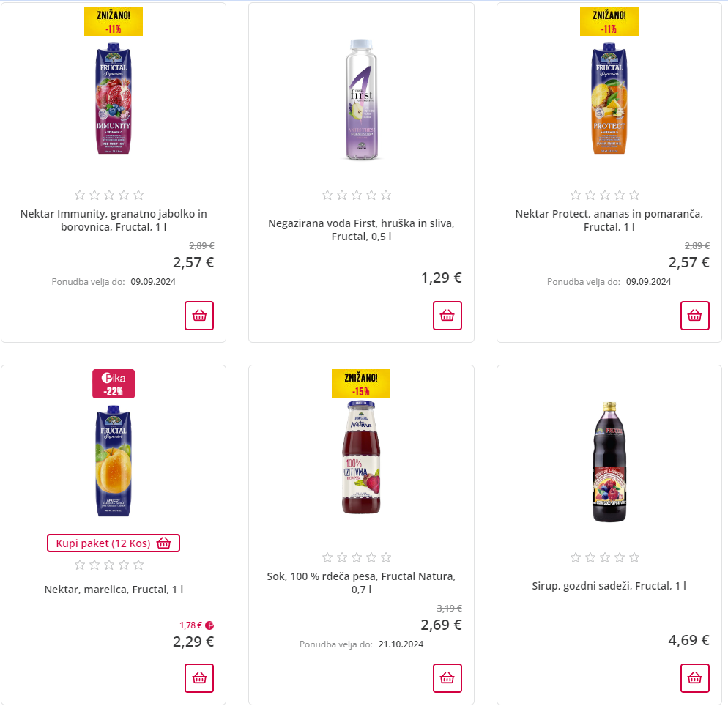Viewport: 728px width, 706px height.
Task: Click the 'Znižano! -15%' discount badge
Action: pyautogui.click(x=361, y=384)
